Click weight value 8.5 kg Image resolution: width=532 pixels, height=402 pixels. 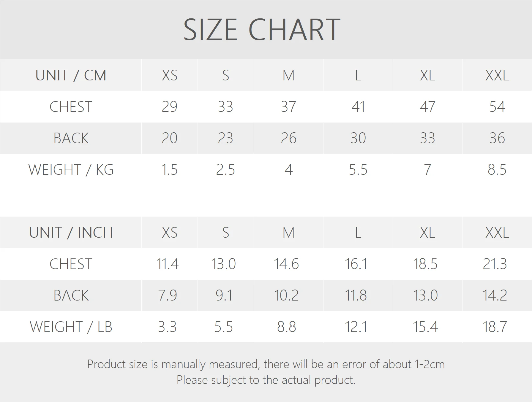click(x=497, y=170)
